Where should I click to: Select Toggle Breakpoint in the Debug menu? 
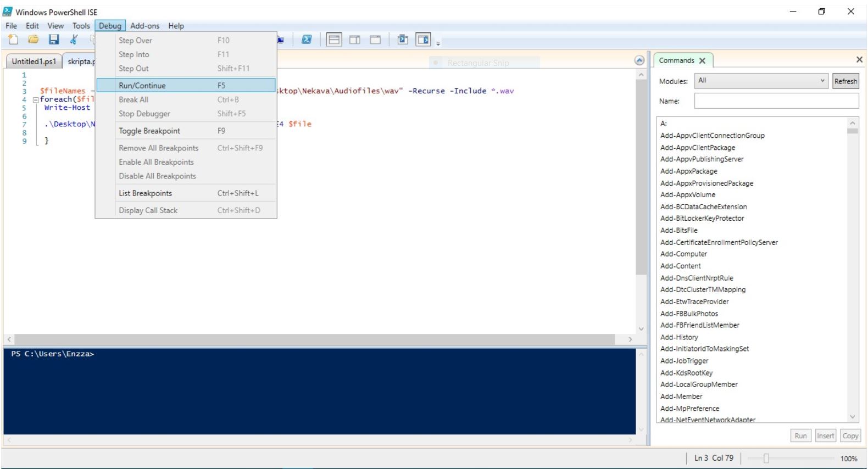pyautogui.click(x=186, y=131)
